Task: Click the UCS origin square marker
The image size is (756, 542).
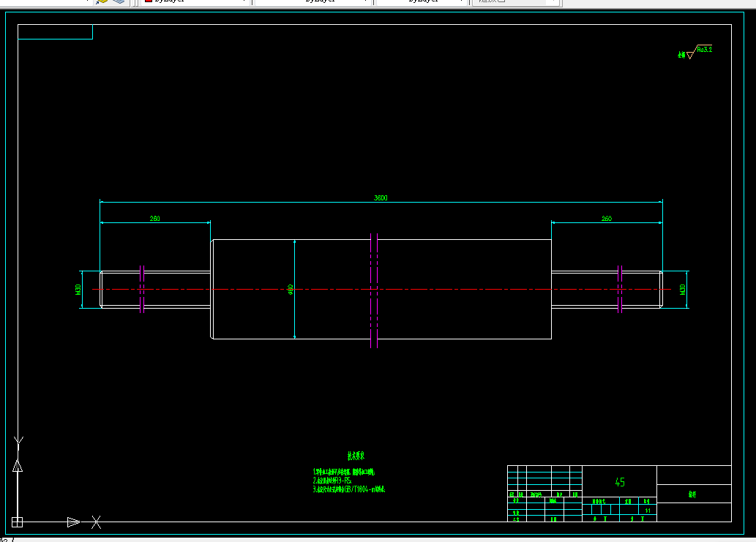Action: [x=18, y=522]
